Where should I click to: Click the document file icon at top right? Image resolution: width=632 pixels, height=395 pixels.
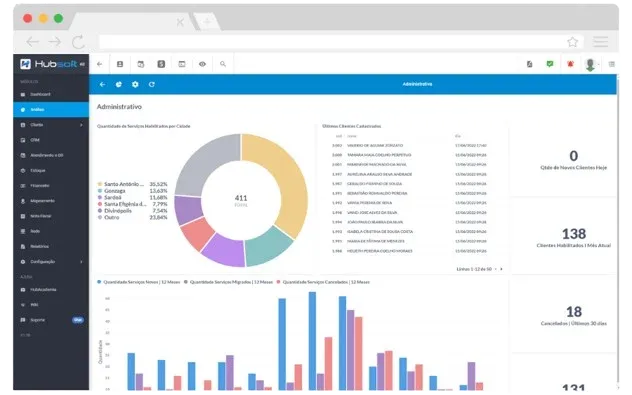[530, 64]
